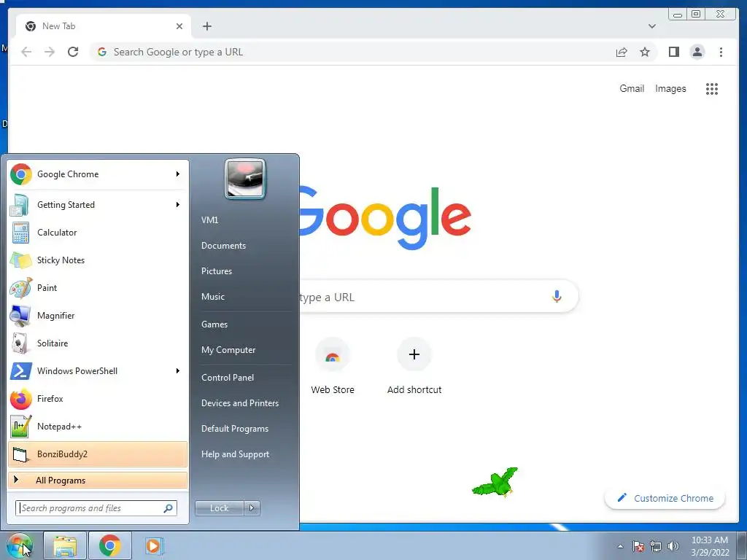The width and height of the screenshot is (747, 560).
Task: Click Chrome icon in taskbar
Action: (109, 545)
